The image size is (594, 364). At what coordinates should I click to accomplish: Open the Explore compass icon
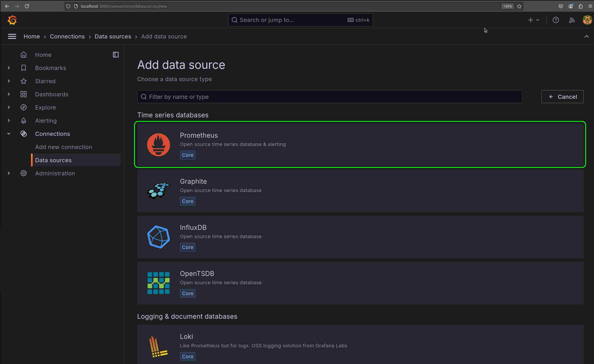click(23, 107)
